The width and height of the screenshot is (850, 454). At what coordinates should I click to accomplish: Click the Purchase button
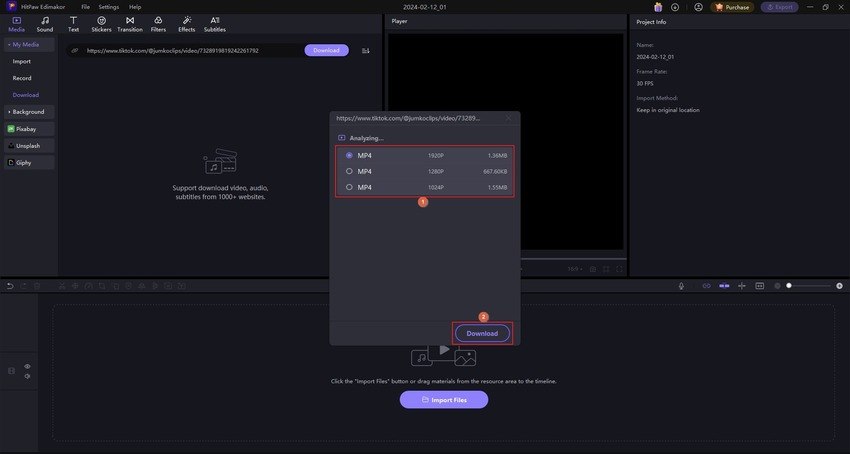[732, 7]
